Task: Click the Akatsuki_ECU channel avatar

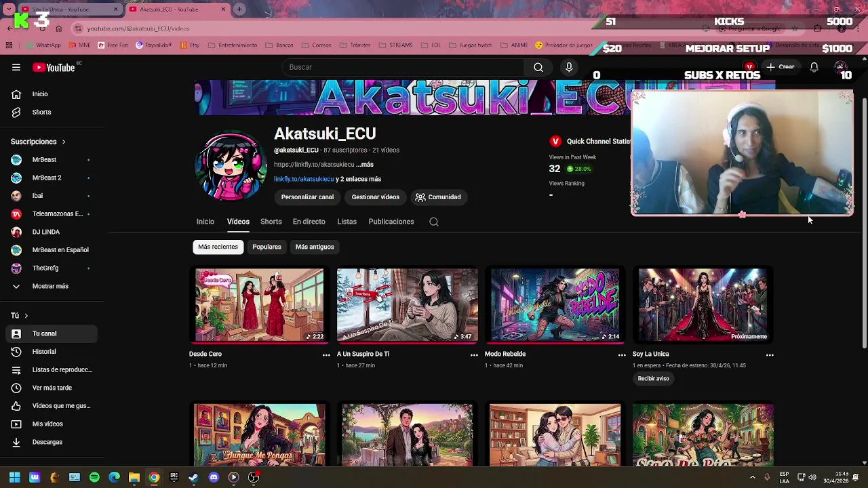Action: [231, 165]
